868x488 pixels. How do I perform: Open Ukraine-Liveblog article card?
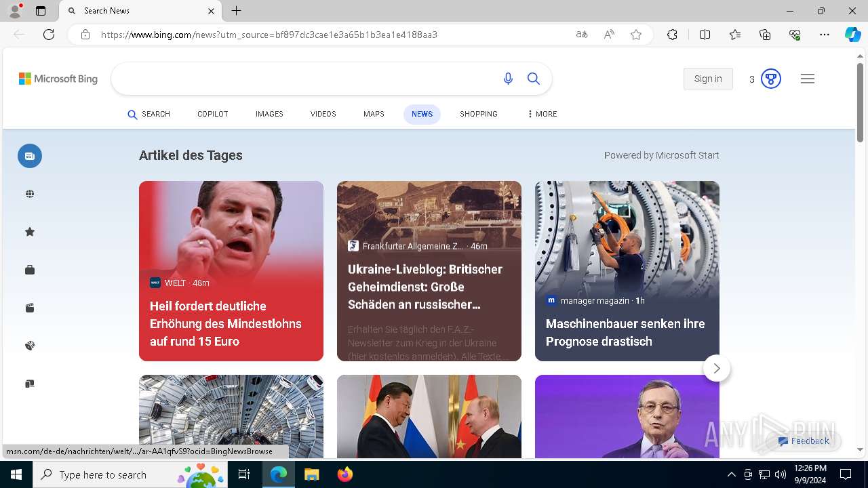(x=429, y=270)
